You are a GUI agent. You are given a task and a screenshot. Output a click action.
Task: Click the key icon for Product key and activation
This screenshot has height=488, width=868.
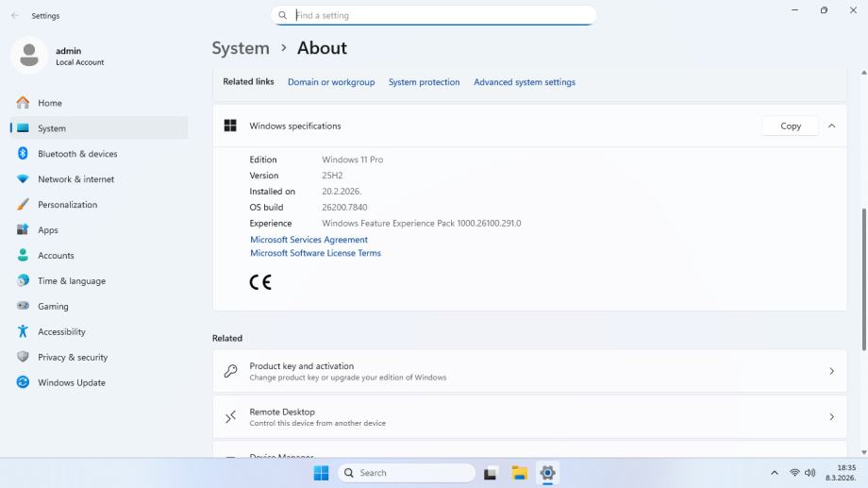pyautogui.click(x=231, y=371)
